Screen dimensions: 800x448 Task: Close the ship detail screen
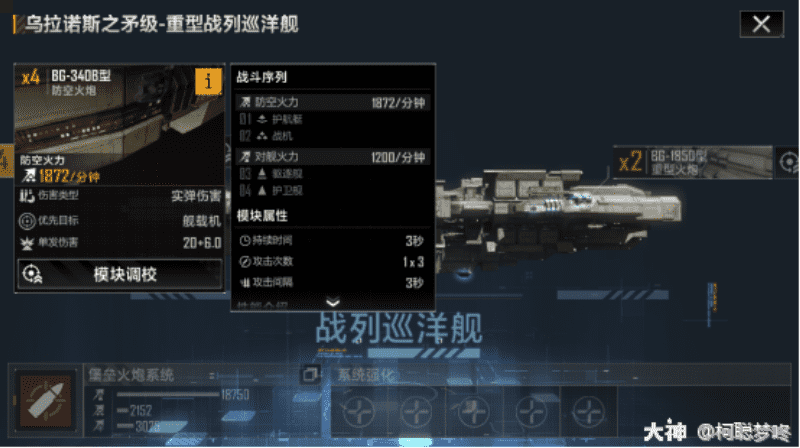(761, 24)
